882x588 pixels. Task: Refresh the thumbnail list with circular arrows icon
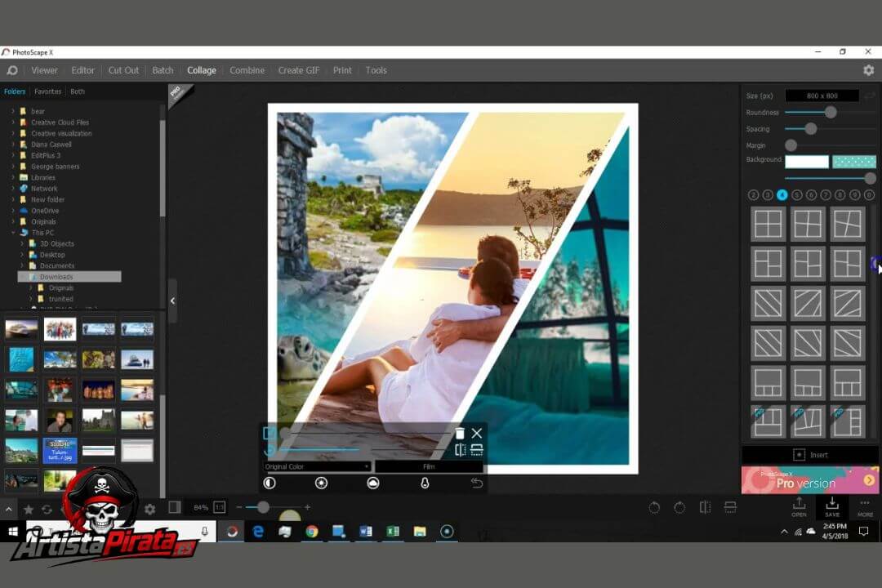[x=47, y=510]
